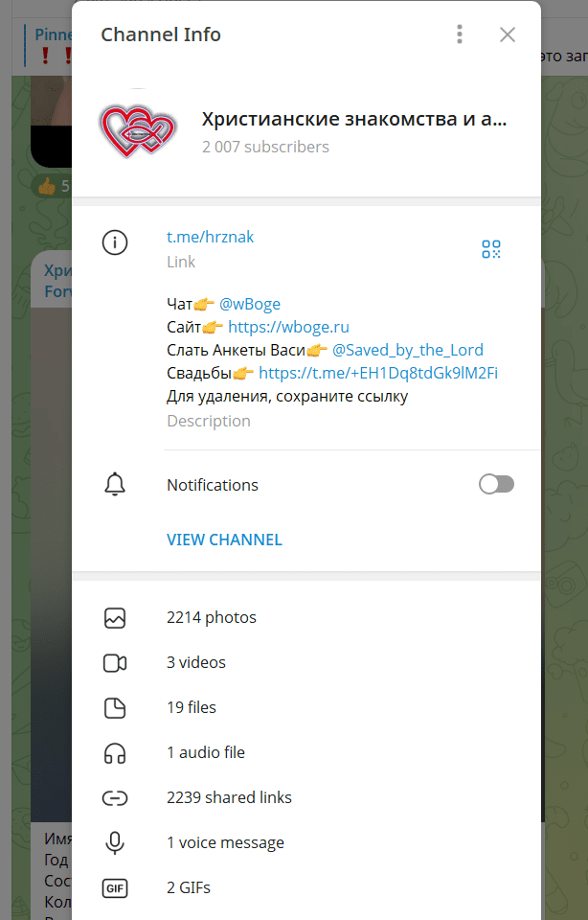The image size is (588, 920).
Task: Open the 2214 photos media section
Action: tap(212, 618)
